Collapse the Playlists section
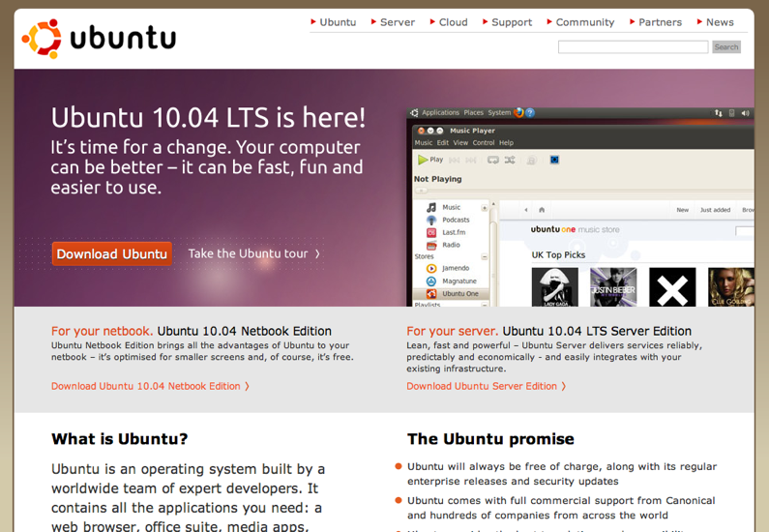 pos(484,305)
